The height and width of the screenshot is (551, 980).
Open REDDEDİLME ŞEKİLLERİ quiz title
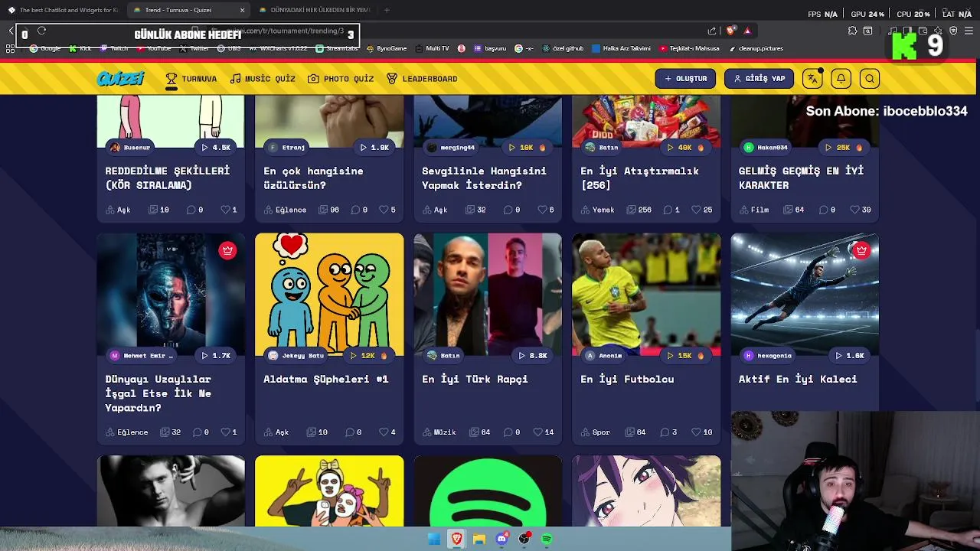tap(168, 178)
